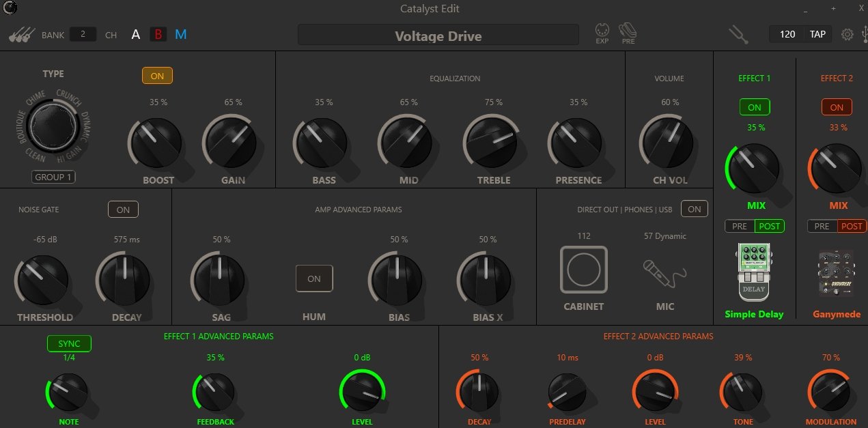
Task: Select the 112 cabinet icon
Action: [x=584, y=270]
